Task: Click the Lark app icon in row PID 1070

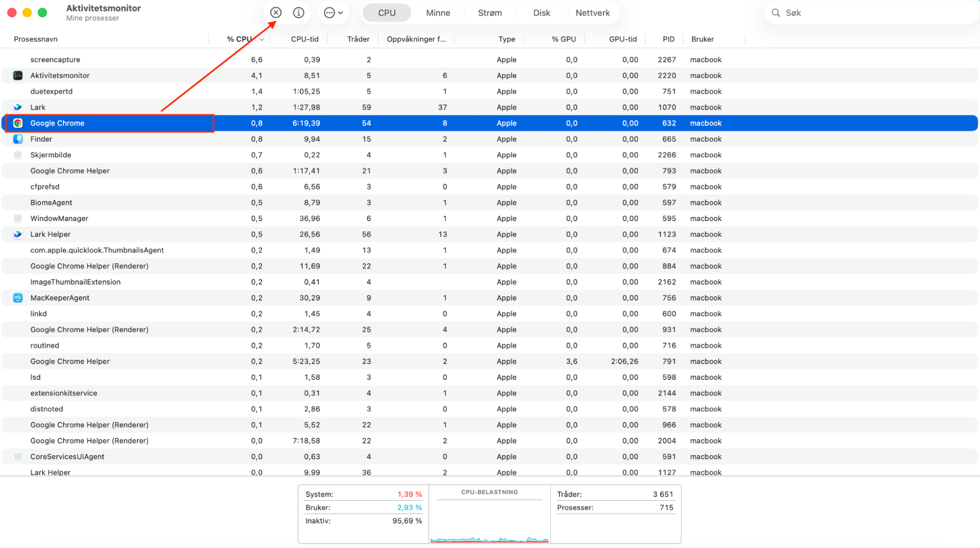Action: [18, 107]
